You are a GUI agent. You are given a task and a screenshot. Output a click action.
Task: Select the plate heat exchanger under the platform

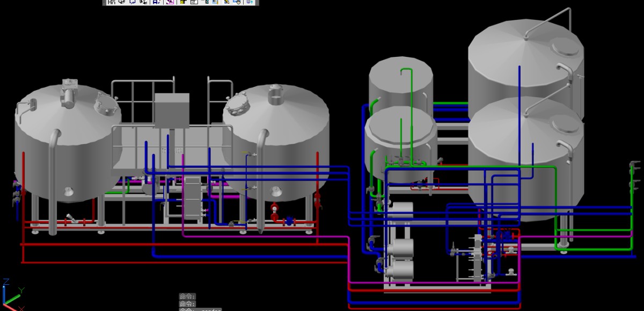tap(192, 198)
